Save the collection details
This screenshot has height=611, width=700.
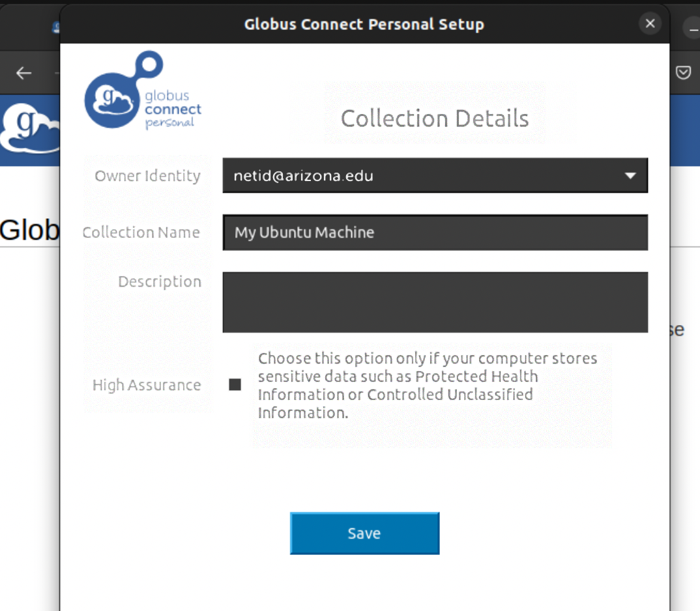point(365,533)
